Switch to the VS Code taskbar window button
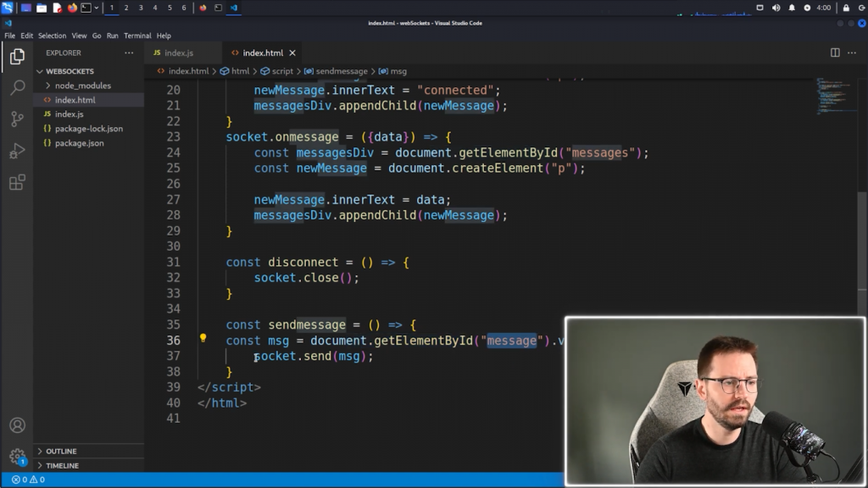This screenshot has height=488, width=868. coord(234,8)
